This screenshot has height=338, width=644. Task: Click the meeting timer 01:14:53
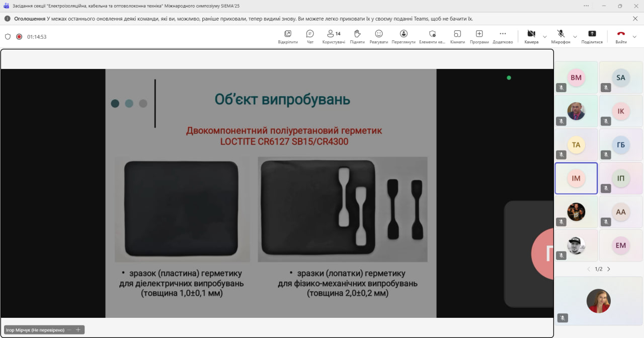[37, 37]
